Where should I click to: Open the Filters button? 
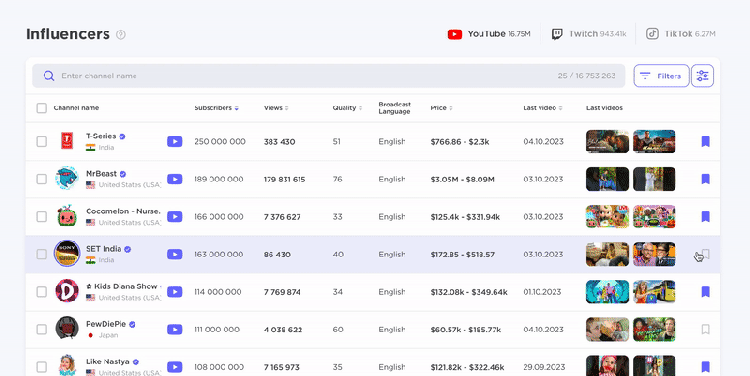(x=662, y=76)
